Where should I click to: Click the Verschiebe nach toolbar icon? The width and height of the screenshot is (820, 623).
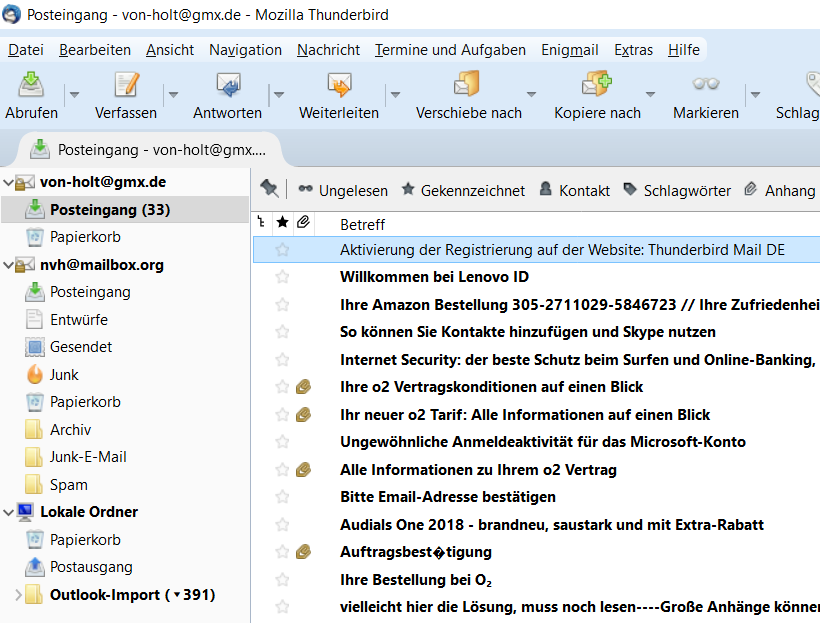pos(468,85)
